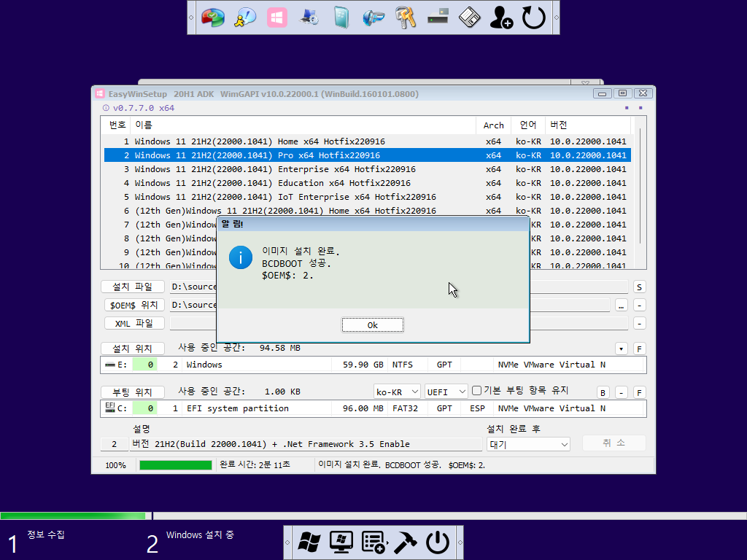Click the Arch column header

pyautogui.click(x=494, y=125)
